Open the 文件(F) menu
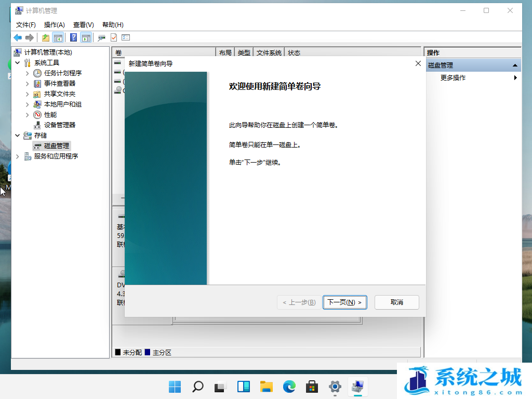This screenshot has width=532, height=399. 26,25
